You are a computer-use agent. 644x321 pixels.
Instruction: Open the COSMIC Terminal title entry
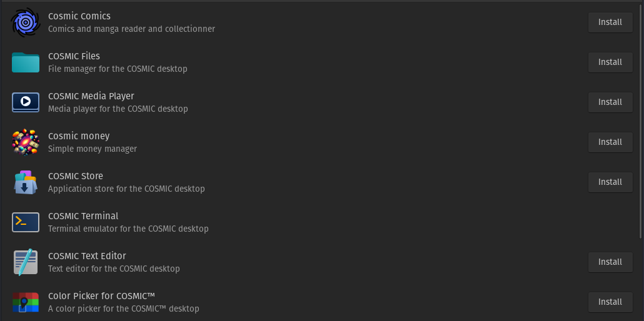tap(83, 216)
